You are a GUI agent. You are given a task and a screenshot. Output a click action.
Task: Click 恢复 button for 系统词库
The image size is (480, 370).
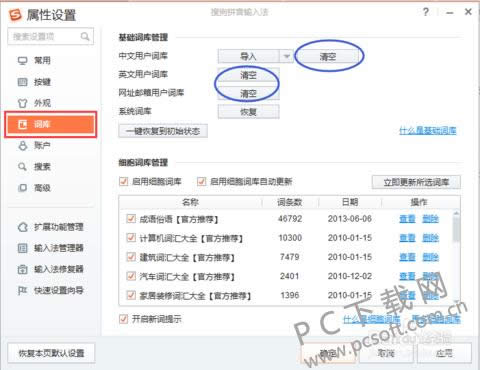tap(248, 112)
